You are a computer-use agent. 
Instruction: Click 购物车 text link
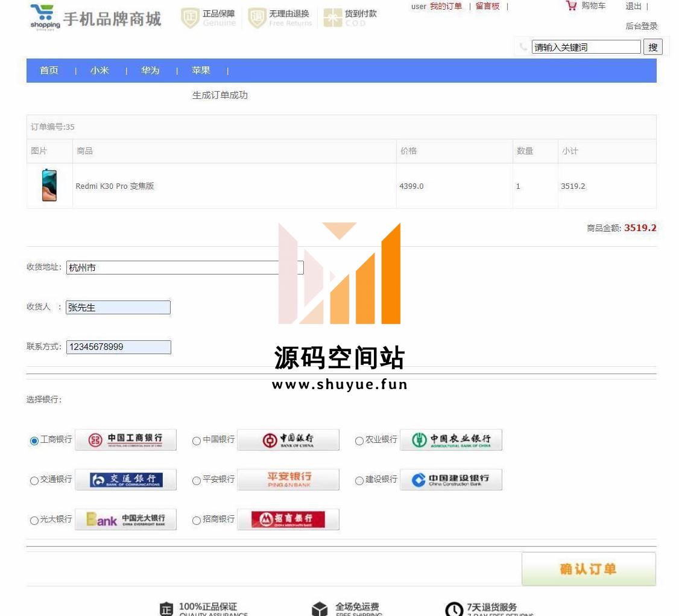[594, 5]
